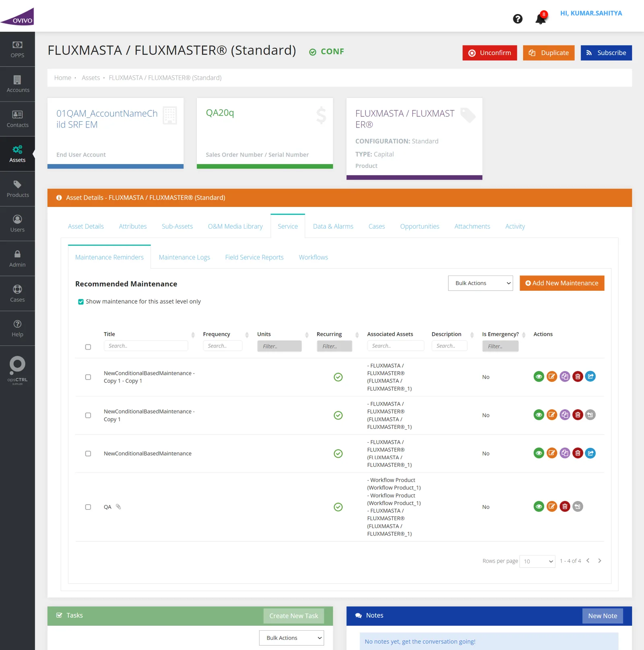This screenshot has width=644, height=650.
Task: Go to OPPS in the sidebar
Action: pyautogui.click(x=17, y=50)
